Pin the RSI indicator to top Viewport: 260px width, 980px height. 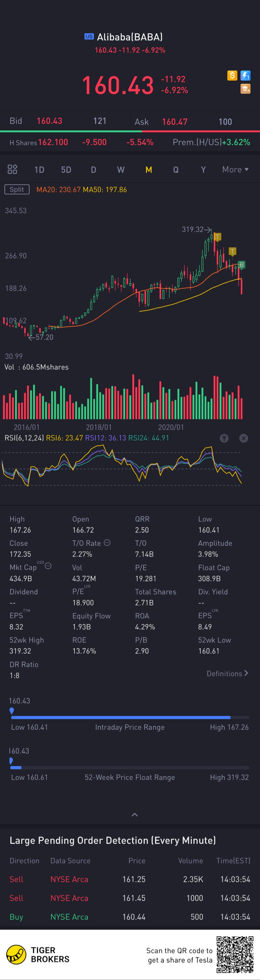coord(224,438)
